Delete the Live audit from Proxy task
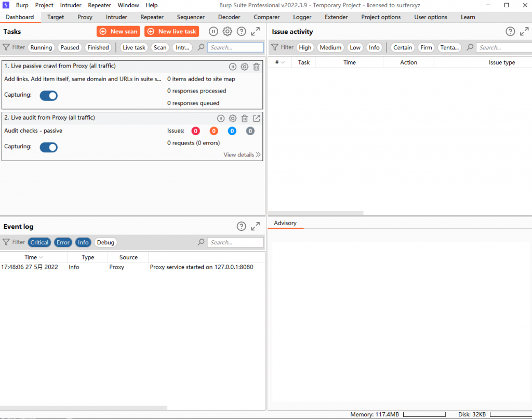The width and height of the screenshot is (532, 419). coord(244,119)
